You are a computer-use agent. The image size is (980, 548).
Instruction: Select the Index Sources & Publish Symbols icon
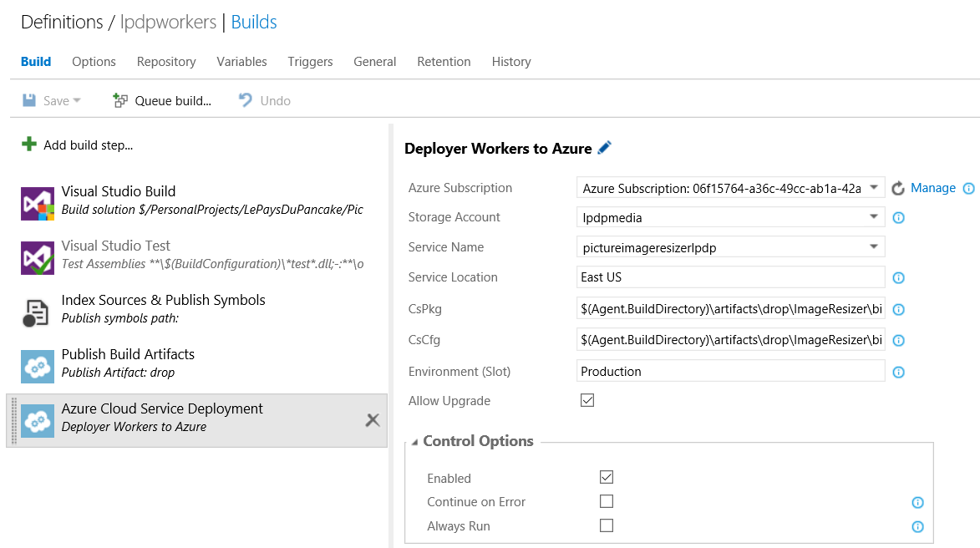[x=36, y=312]
